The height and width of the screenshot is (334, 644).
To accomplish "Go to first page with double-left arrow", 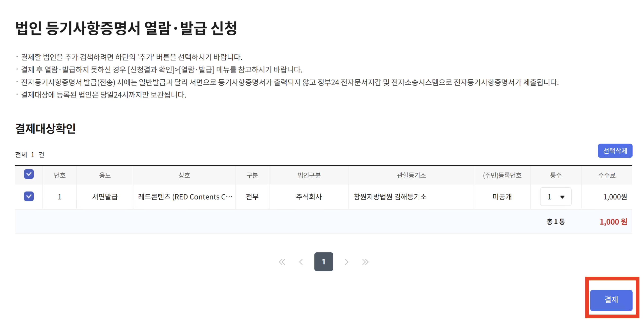I will pos(282,262).
